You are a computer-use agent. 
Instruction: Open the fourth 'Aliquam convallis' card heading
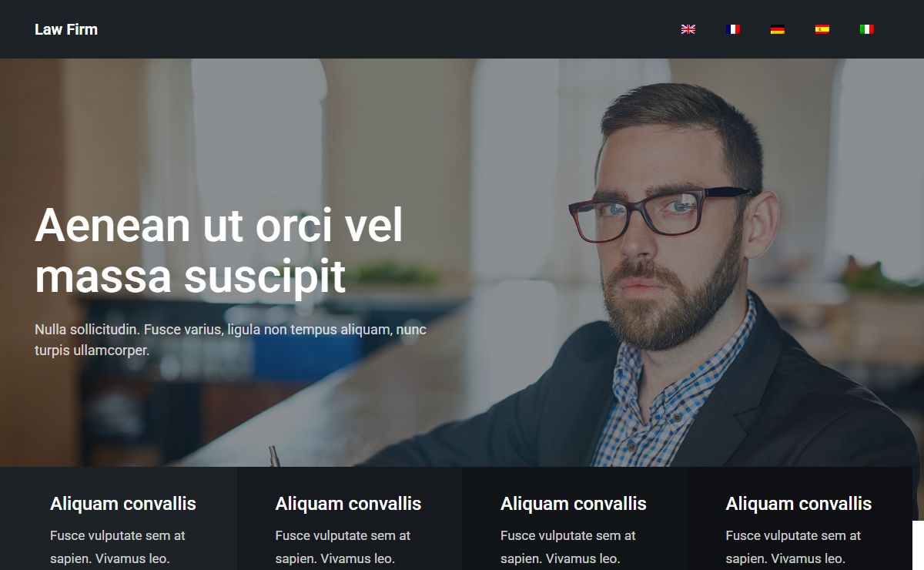(798, 504)
